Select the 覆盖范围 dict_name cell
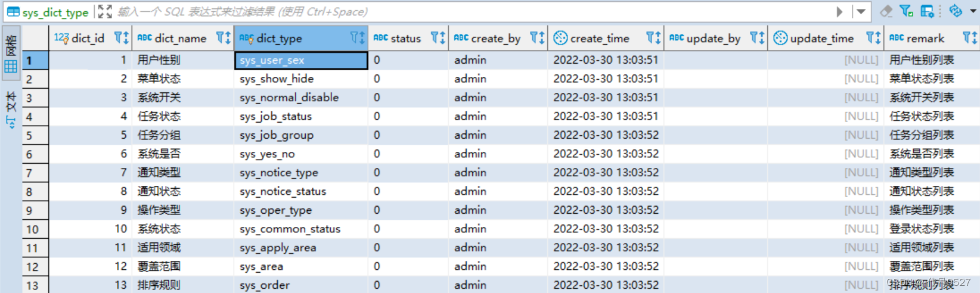 point(183,266)
